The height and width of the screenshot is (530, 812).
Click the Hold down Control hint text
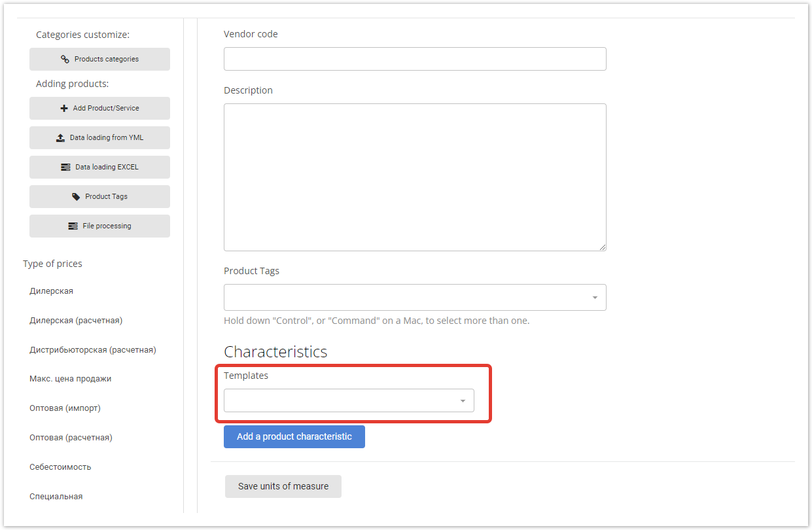point(377,321)
